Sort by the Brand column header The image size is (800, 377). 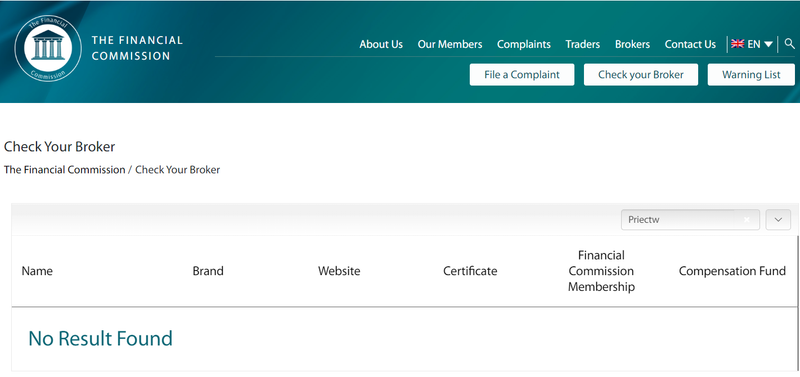208,271
